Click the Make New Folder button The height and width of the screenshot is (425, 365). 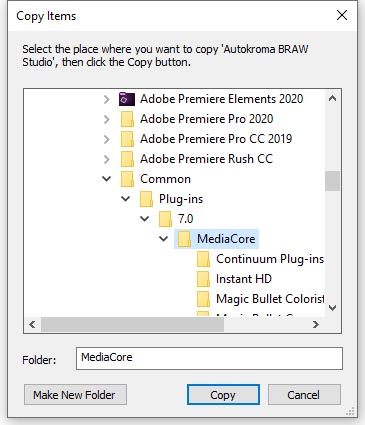[75, 395]
